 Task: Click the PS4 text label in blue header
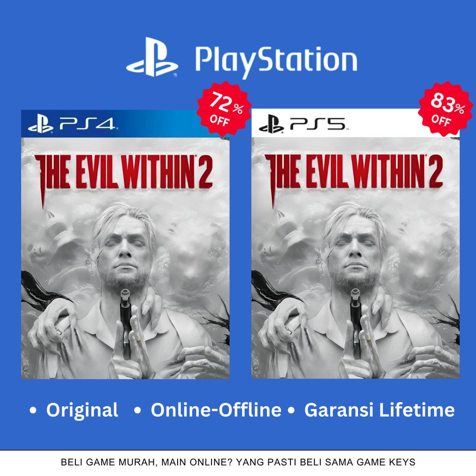tap(87, 124)
